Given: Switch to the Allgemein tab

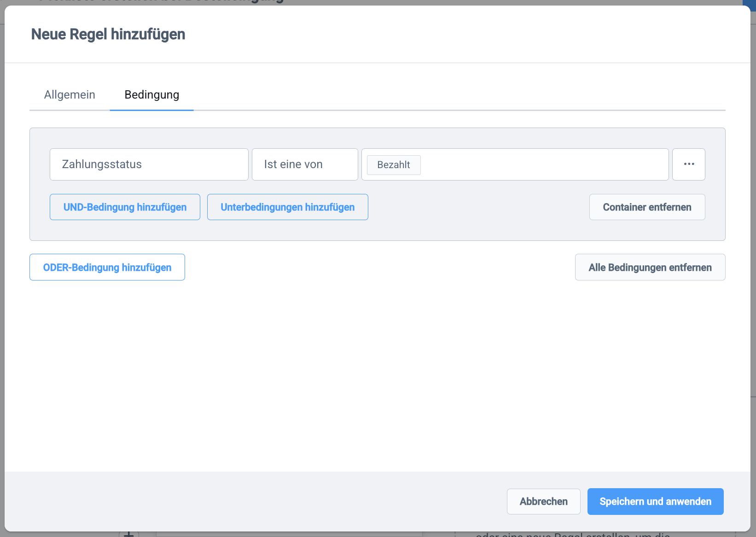Looking at the screenshot, I should coord(70,95).
